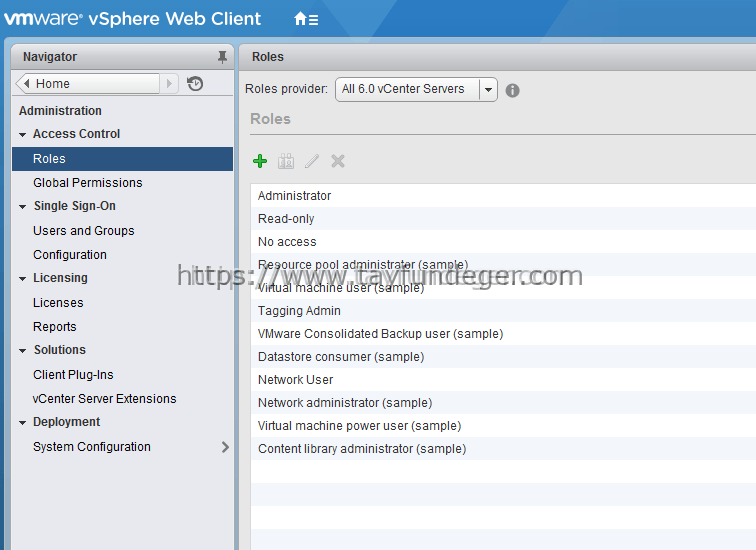The height and width of the screenshot is (550, 756).
Task: Click the Home button in Navigator
Action: [88, 83]
